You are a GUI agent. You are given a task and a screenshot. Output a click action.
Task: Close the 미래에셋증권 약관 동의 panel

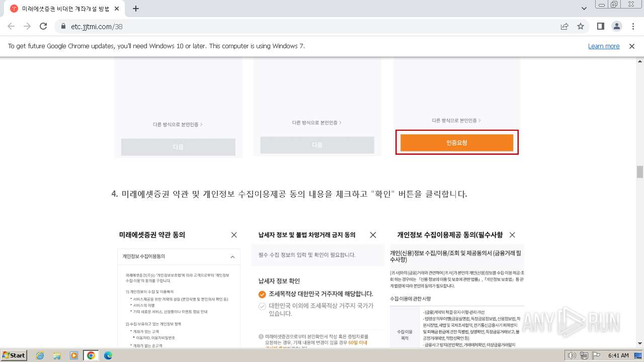pos(234,235)
